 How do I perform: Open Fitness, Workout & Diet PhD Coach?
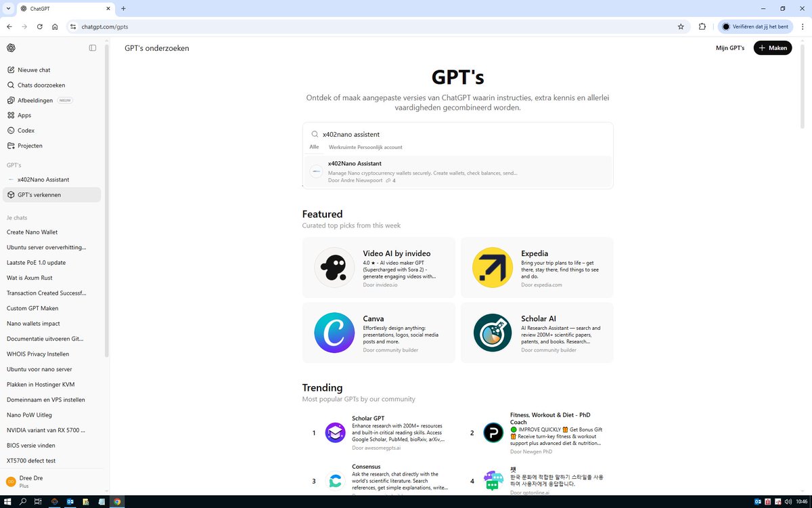coord(537,433)
